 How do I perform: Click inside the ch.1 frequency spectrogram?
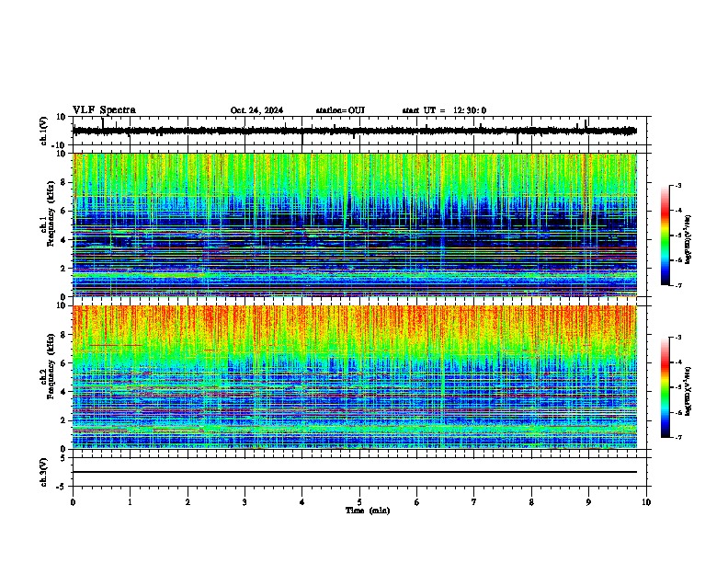click(355, 224)
